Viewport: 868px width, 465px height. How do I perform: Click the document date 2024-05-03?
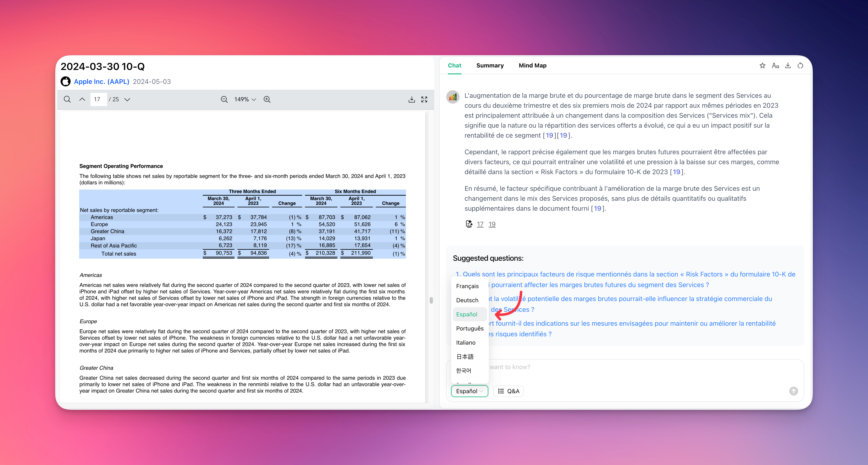[x=152, y=82]
